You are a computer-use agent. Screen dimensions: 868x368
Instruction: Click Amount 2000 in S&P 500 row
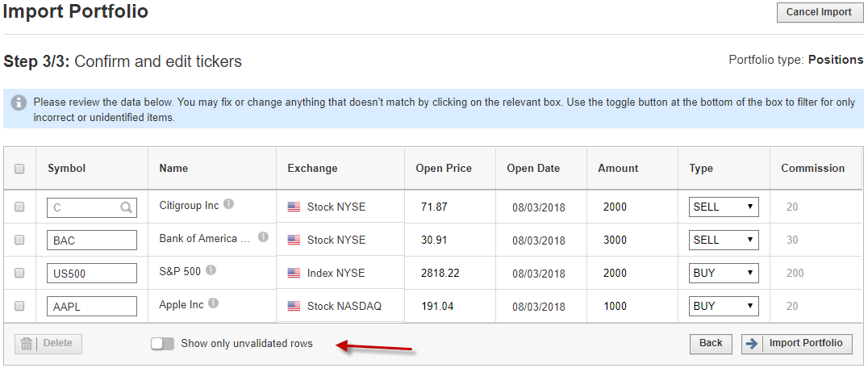coord(615,274)
